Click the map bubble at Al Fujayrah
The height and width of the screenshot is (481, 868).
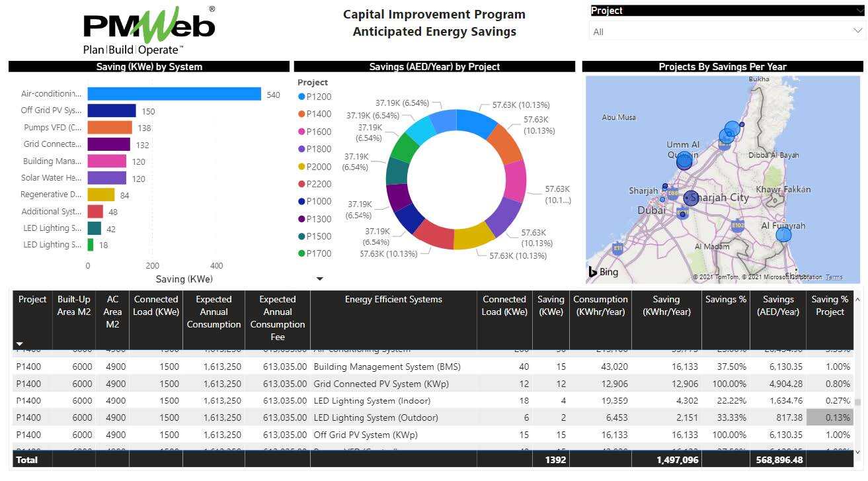(x=783, y=235)
